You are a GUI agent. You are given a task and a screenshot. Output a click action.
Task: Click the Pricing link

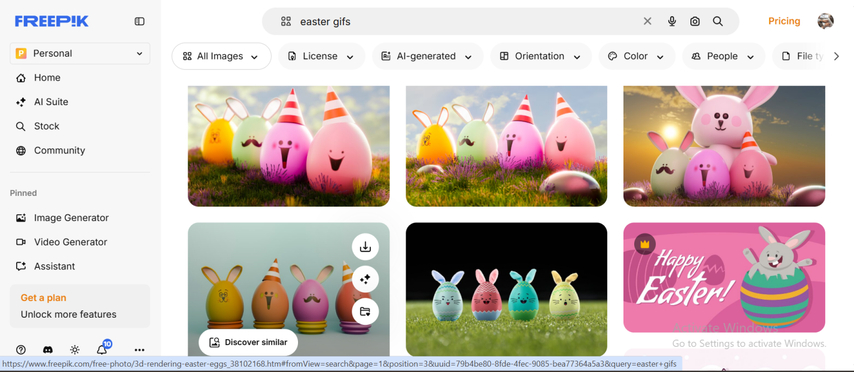pos(784,21)
